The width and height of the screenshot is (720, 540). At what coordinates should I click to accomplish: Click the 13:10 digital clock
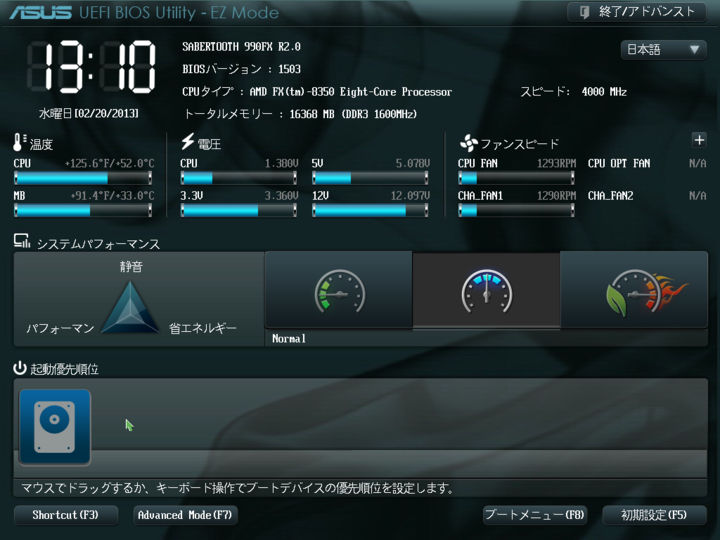[x=91, y=67]
